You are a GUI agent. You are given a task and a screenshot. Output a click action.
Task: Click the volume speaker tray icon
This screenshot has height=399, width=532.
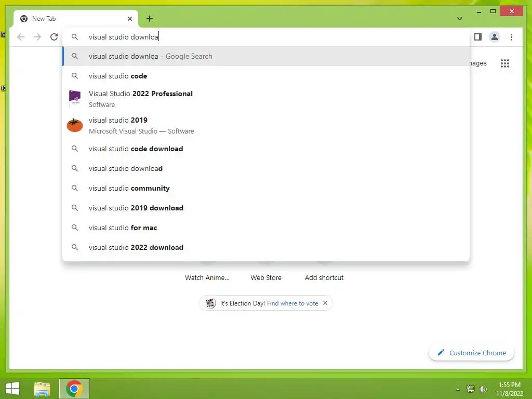(x=483, y=389)
